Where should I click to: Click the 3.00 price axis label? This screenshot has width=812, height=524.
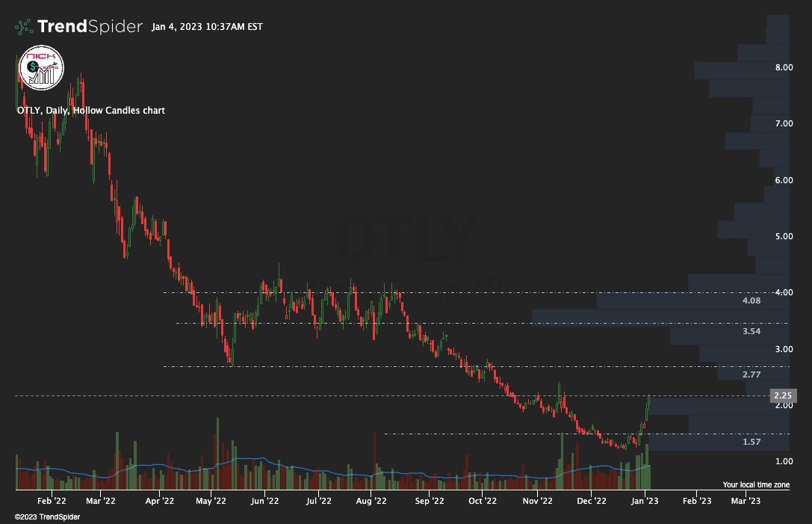pyautogui.click(x=784, y=349)
